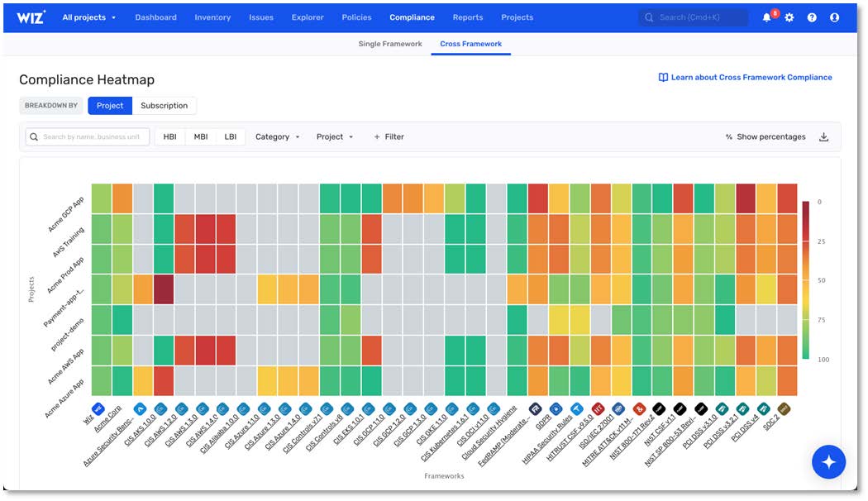This screenshot has height=501, width=868.
Task: Launch the AI assistant sparkle button
Action: click(828, 462)
